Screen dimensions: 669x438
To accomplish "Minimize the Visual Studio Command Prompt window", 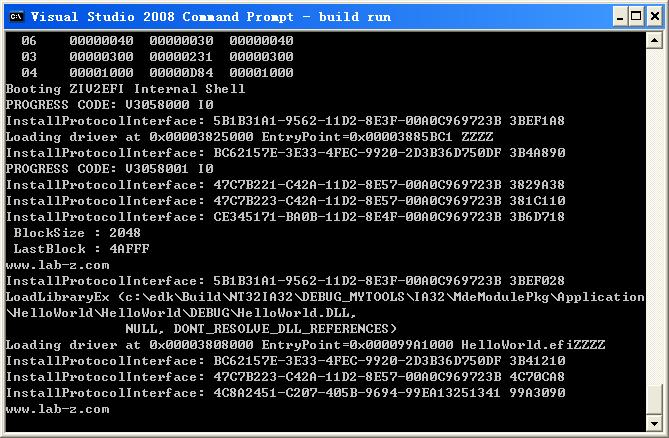I will click(620, 17).
